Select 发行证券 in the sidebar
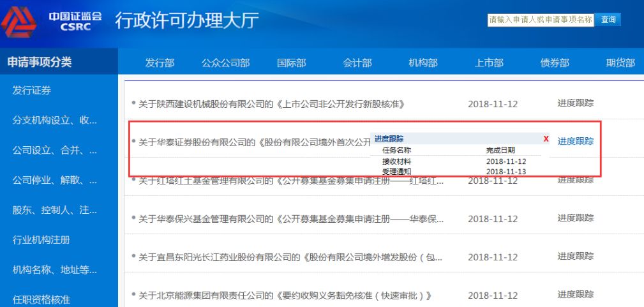644x307 pixels. point(32,91)
